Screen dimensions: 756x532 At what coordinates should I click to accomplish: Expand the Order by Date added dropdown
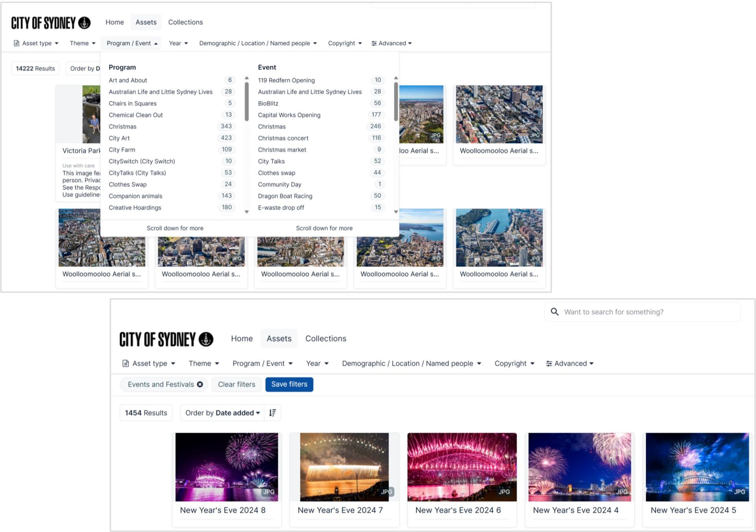[x=222, y=413]
